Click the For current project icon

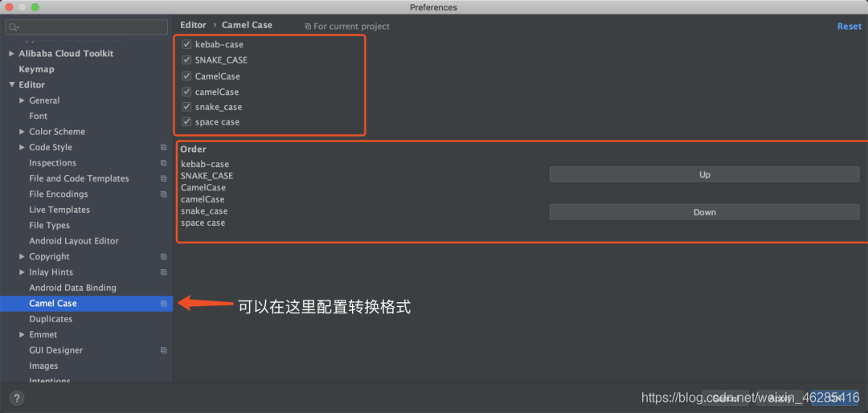point(308,27)
